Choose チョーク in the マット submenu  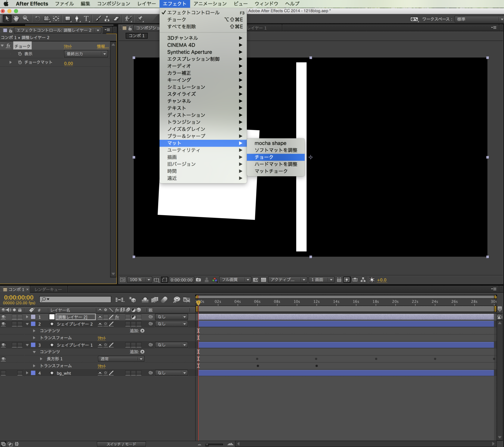[276, 157]
